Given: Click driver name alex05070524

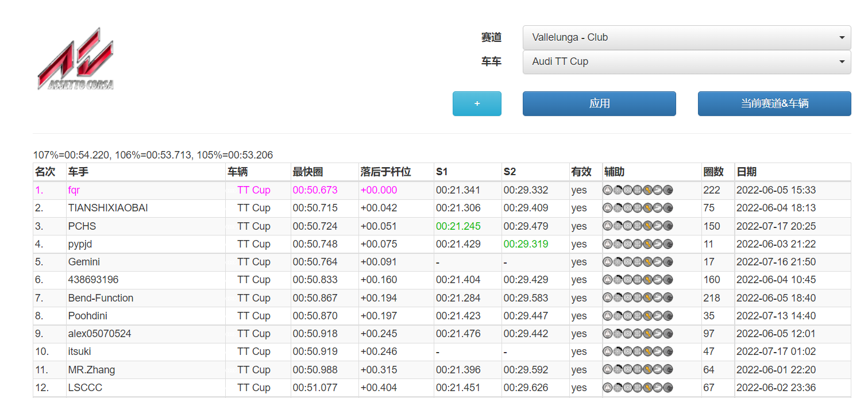Looking at the screenshot, I should coord(99,333).
